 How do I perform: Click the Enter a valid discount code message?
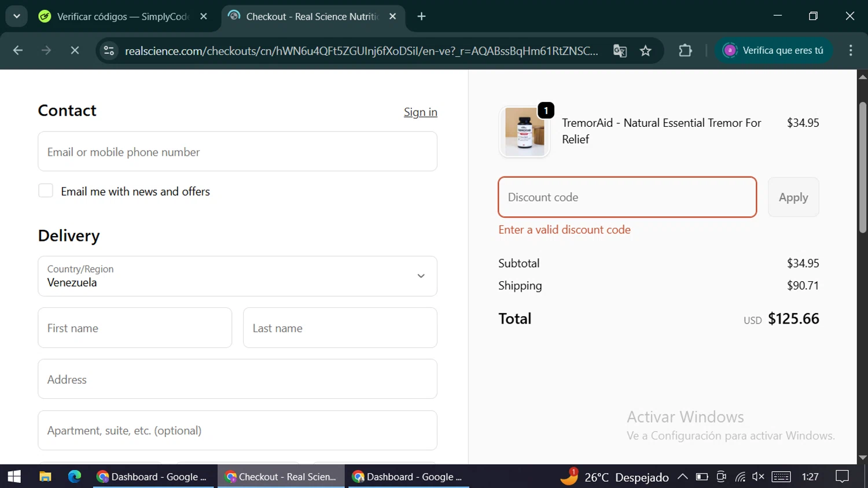coord(565,229)
